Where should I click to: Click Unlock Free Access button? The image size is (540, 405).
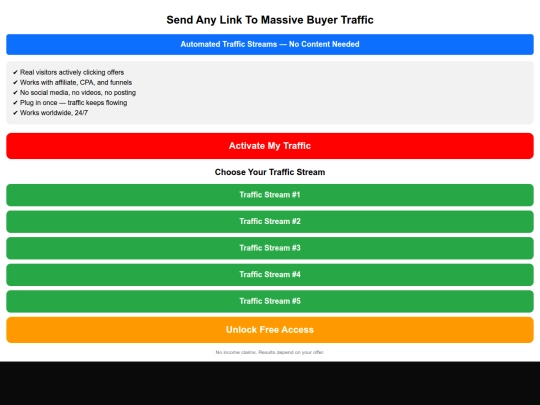270,330
